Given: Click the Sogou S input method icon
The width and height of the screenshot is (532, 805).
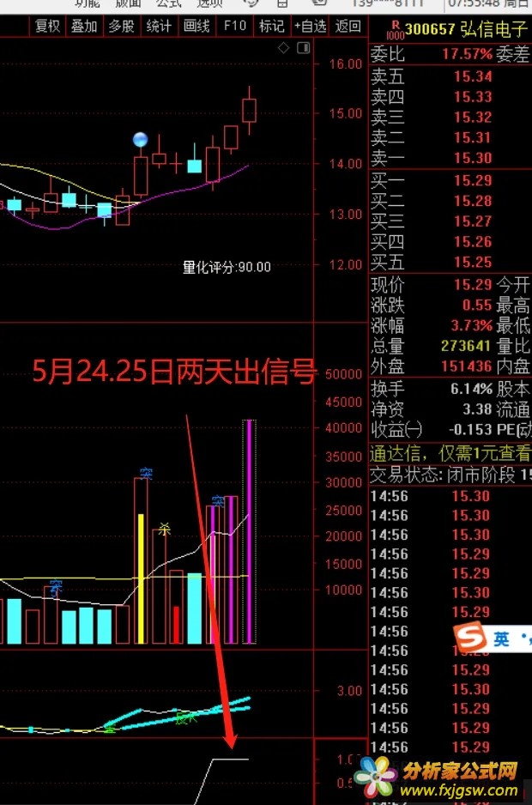Looking at the screenshot, I should pos(471,639).
